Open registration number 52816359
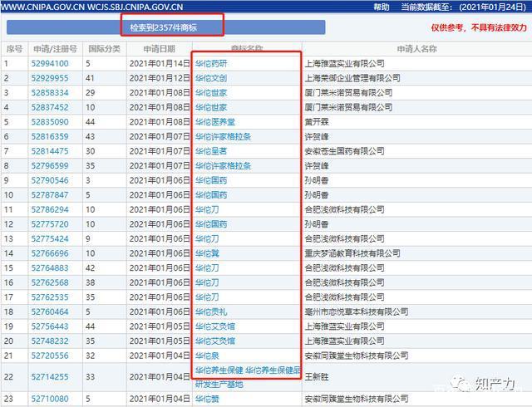Viewport: 532px width, 407px height. pyautogui.click(x=50, y=136)
